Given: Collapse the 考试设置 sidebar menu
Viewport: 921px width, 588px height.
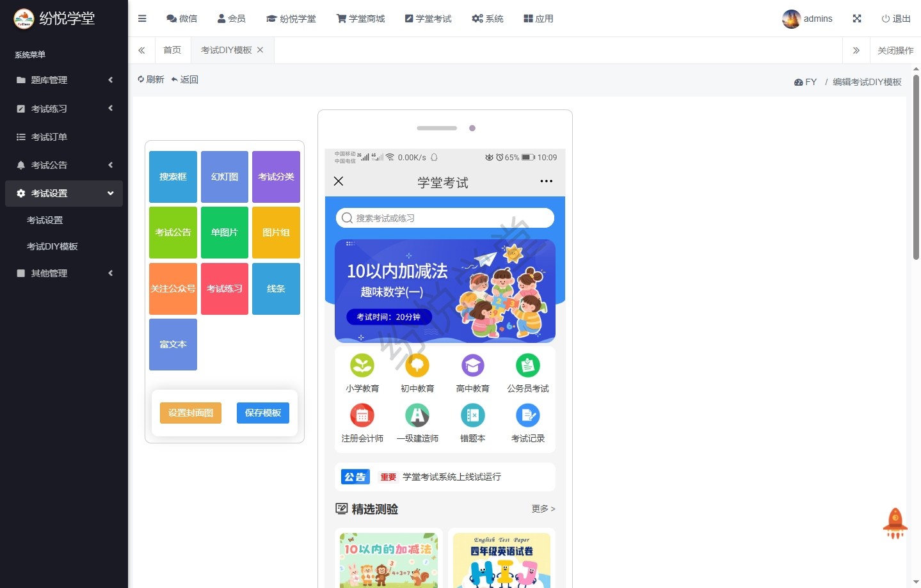Looking at the screenshot, I should coord(64,193).
